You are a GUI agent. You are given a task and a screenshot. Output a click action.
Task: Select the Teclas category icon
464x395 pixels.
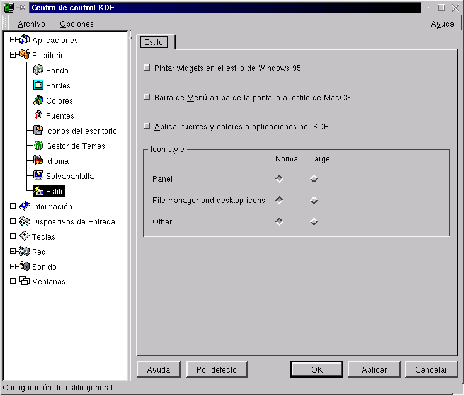pyautogui.click(x=24, y=236)
